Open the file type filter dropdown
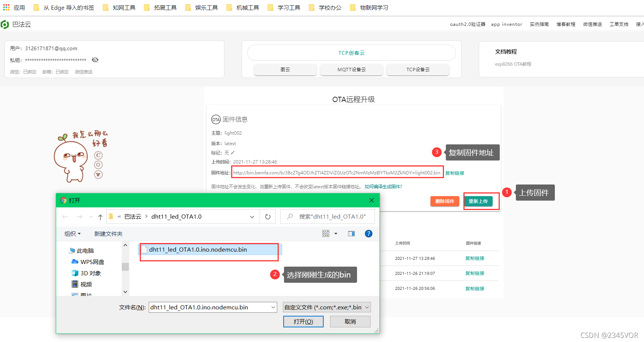This screenshot has height=342, width=644. [x=327, y=307]
